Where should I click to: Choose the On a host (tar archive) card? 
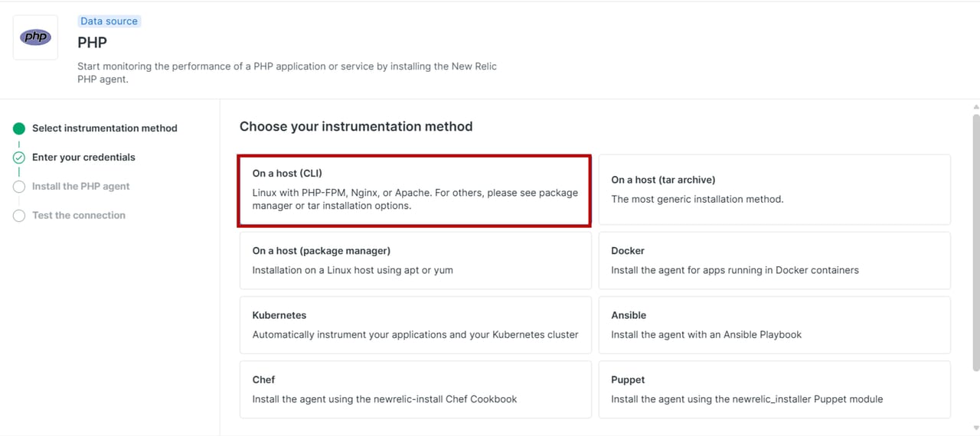pyautogui.click(x=774, y=190)
